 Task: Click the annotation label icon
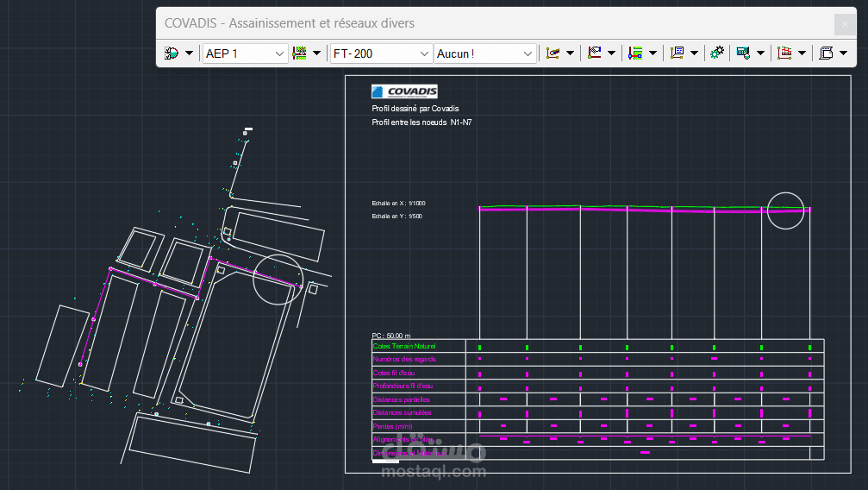coord(677,53)
